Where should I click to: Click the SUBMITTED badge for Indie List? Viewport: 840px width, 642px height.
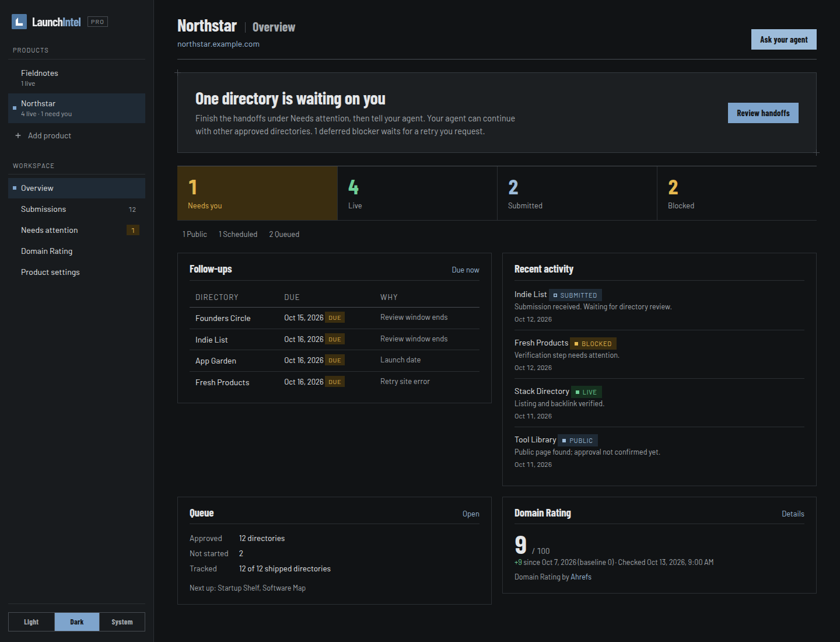pos(575,295)
